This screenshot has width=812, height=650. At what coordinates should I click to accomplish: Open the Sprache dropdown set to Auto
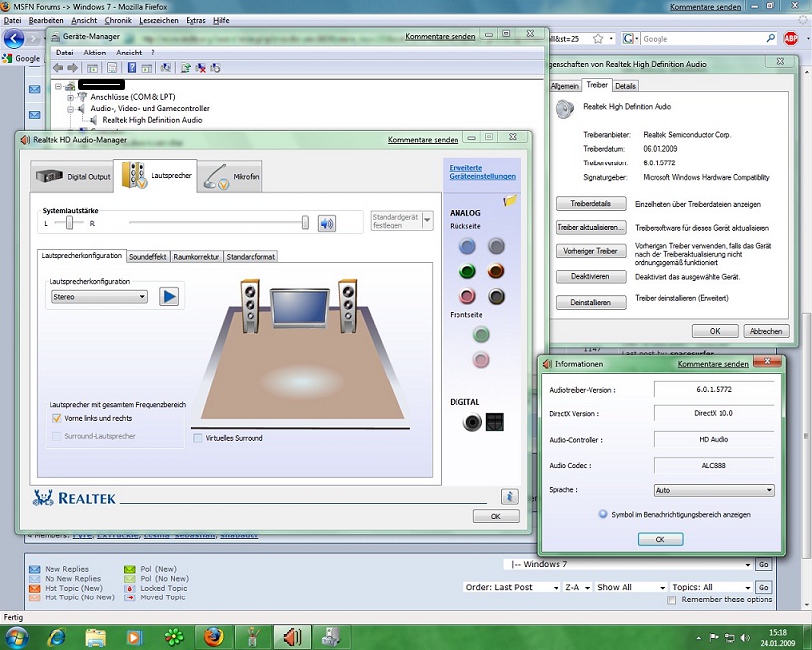[714, 490]
